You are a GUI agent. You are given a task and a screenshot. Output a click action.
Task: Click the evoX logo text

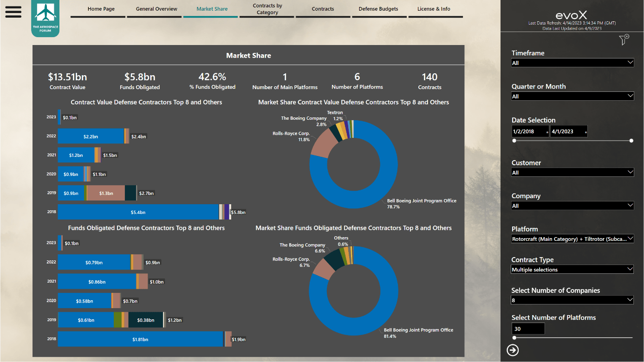tap(572, 15)
